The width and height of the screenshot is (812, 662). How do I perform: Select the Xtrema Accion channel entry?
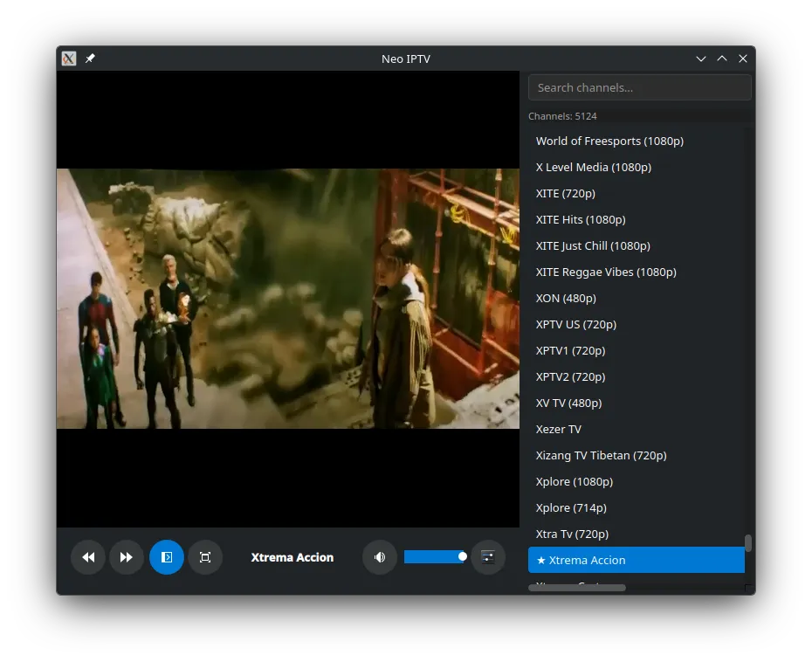(636, 560)
